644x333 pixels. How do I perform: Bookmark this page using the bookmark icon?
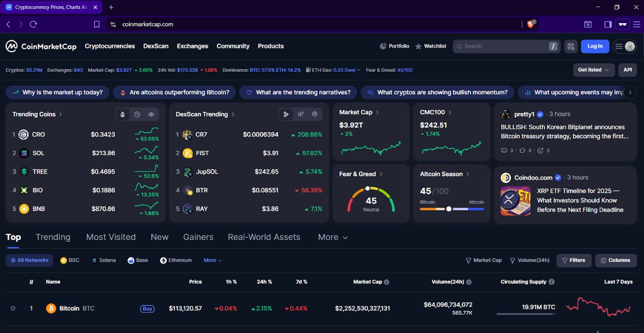point(97,24)
